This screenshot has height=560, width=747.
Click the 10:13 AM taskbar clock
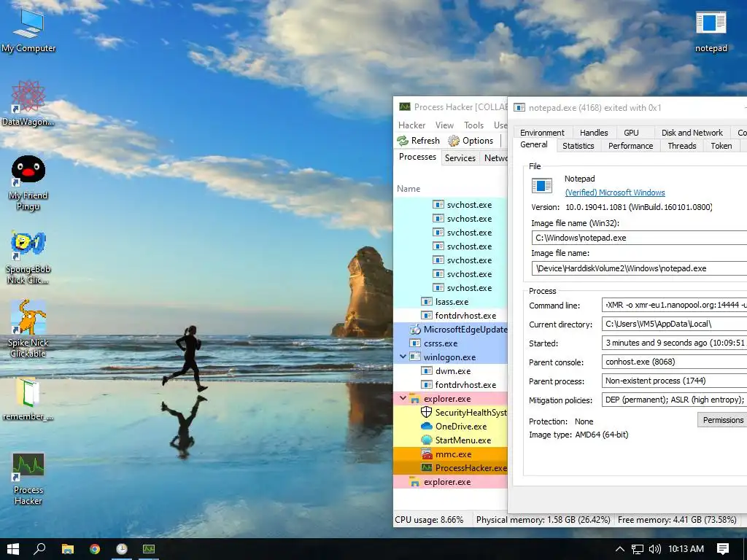686,549
